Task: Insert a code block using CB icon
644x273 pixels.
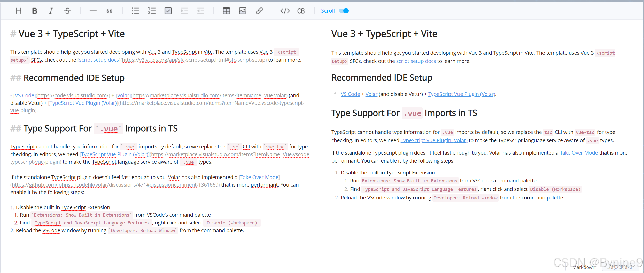Action: (x=301, y=11)
